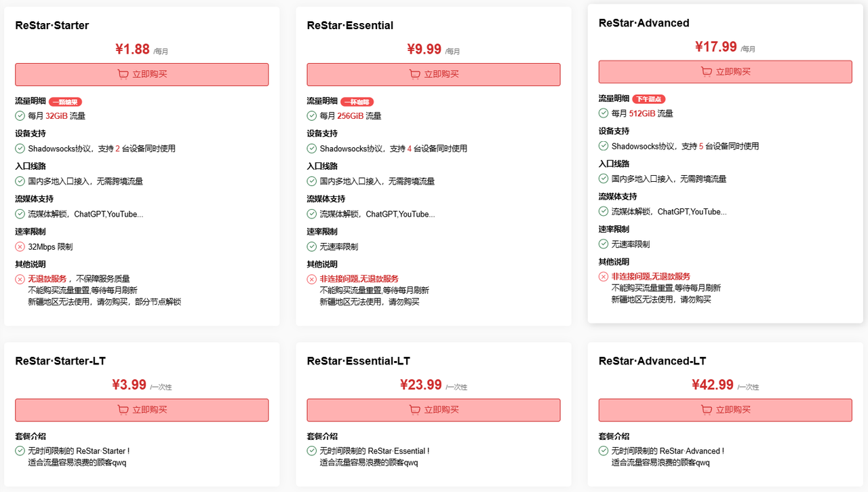868x492 pixels.
Task: Click the 设备支持 heading in Advanced card
Action: [614, 132]
